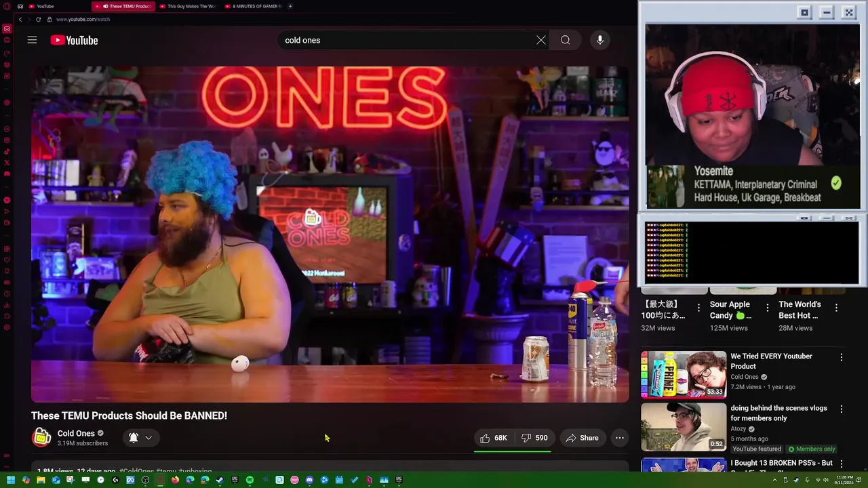Open Discord from the taskbar

(x=309, y=480)
